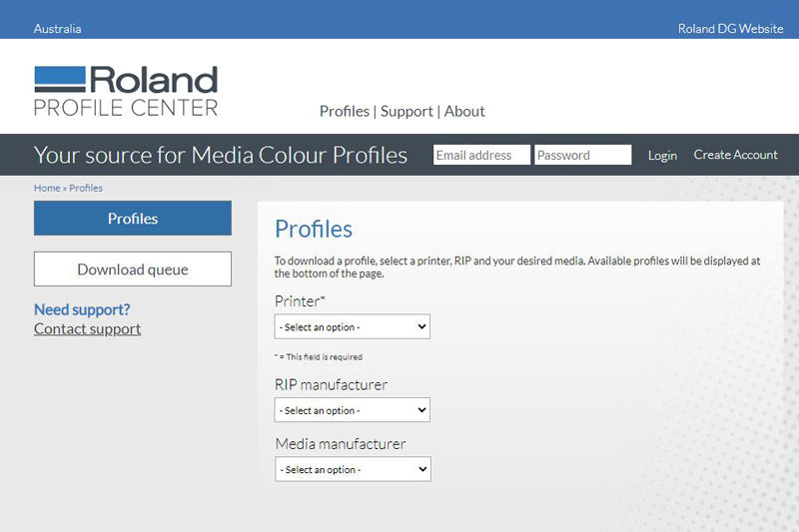Select the Australia region link
Screen dimensions: 799x532
pyautogui.click(x=58, y=29)
